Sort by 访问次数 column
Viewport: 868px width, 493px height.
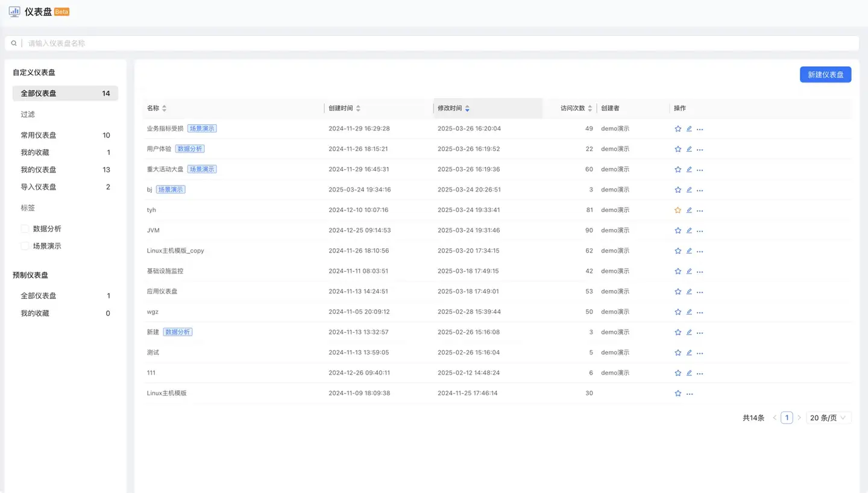(x=590, y=108)
